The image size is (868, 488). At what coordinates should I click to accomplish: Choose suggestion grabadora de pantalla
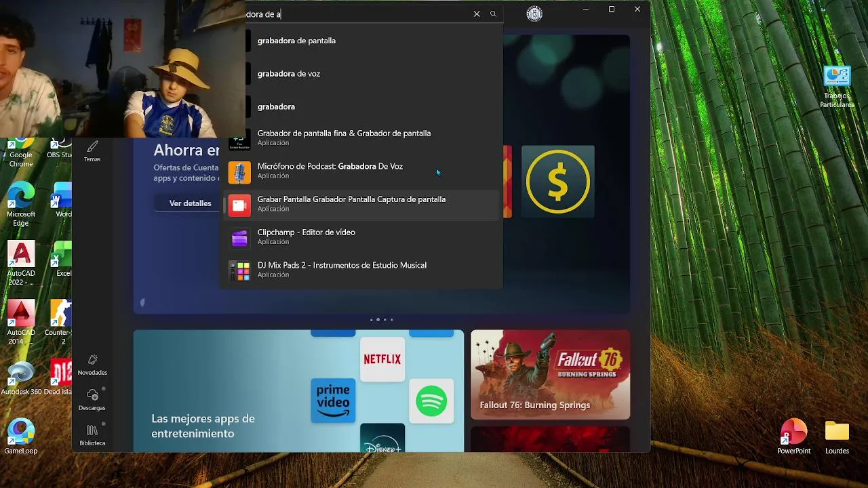(x=362, y=41)
